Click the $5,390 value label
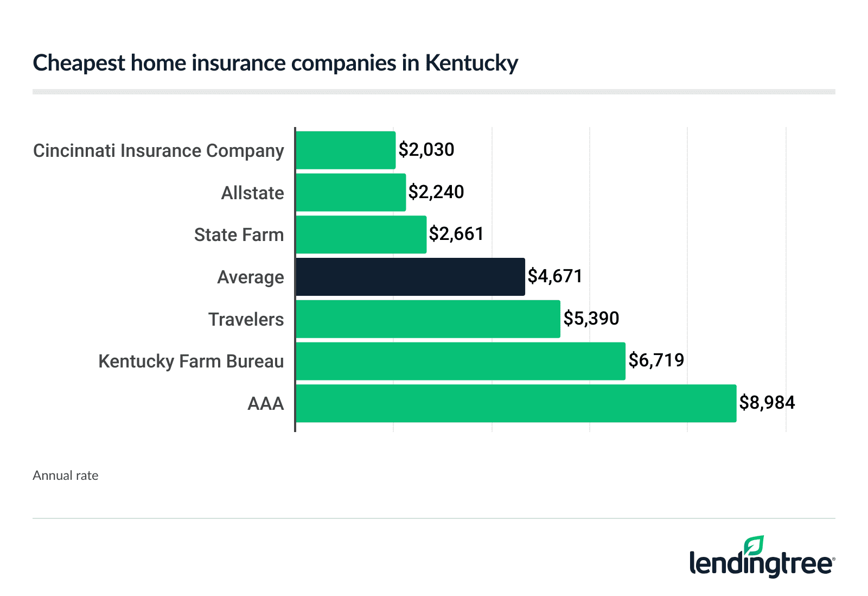The image size is (868, 596). [x=591, y=319]
